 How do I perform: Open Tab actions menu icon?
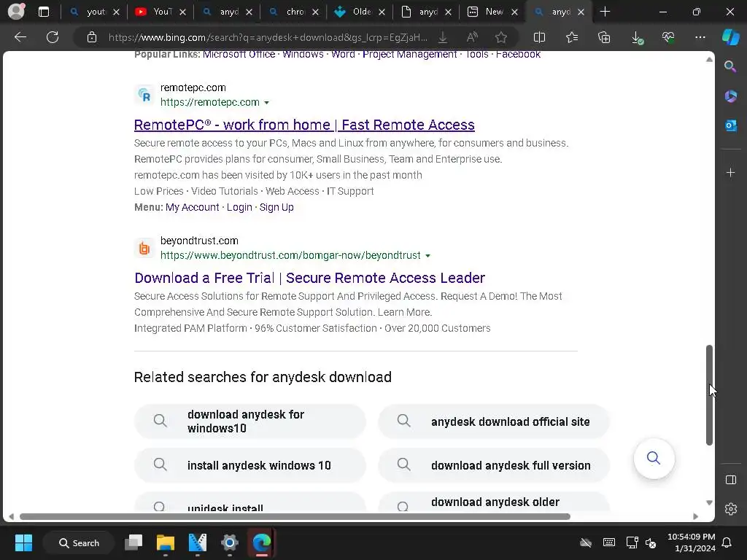(x=44, y=12)
